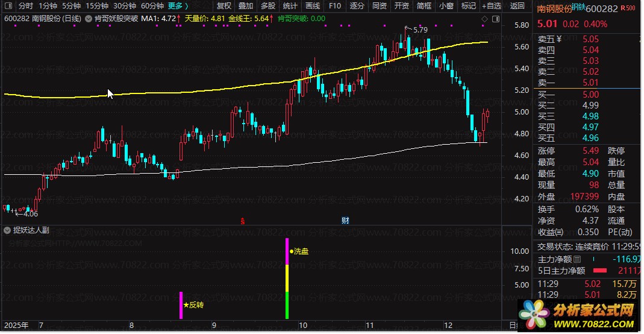Screen dimensions: 644x334
Task: Click 买五 price 4.96
Action: 590,138
